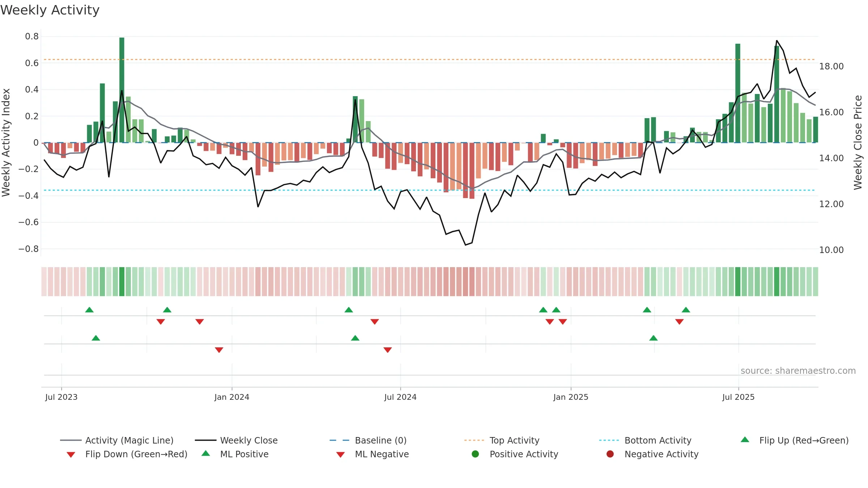
Task: Toggle the Baseline (0) legend entry
Action: click(x=368, y=440)
